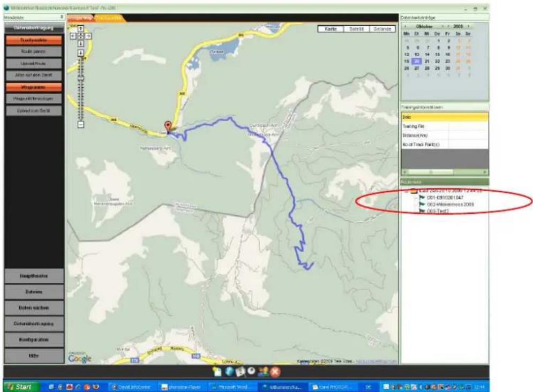Click the red start marker pin on the map
The image size is (533, 392).
coord(168,126)
